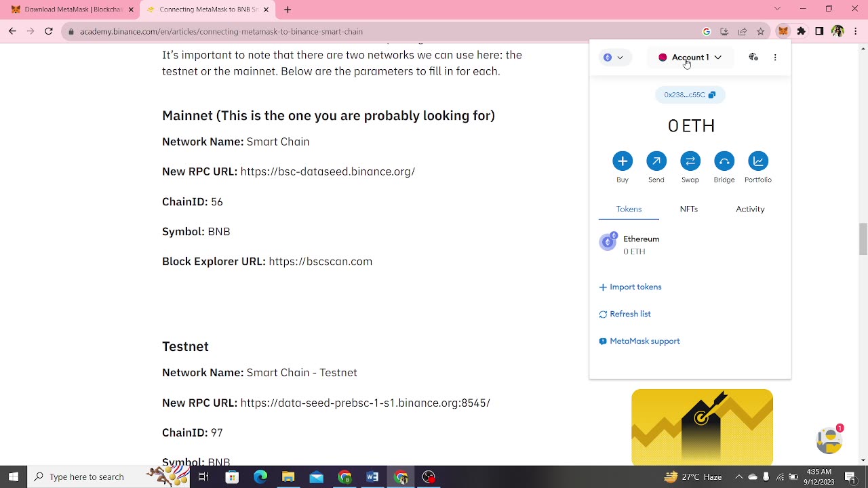
Task: Switch to the NFTs tab
Action: coord(689,209)
